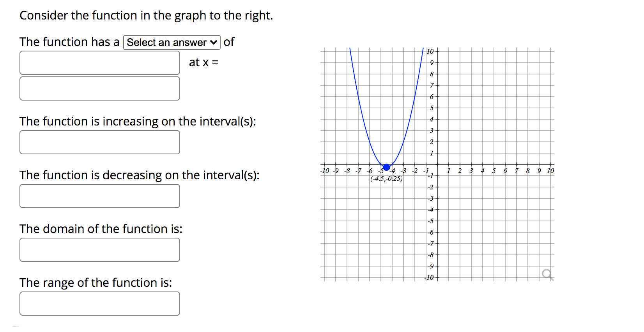
Task: Click the second answer box below "at x ="
Action: pos(99,88)
